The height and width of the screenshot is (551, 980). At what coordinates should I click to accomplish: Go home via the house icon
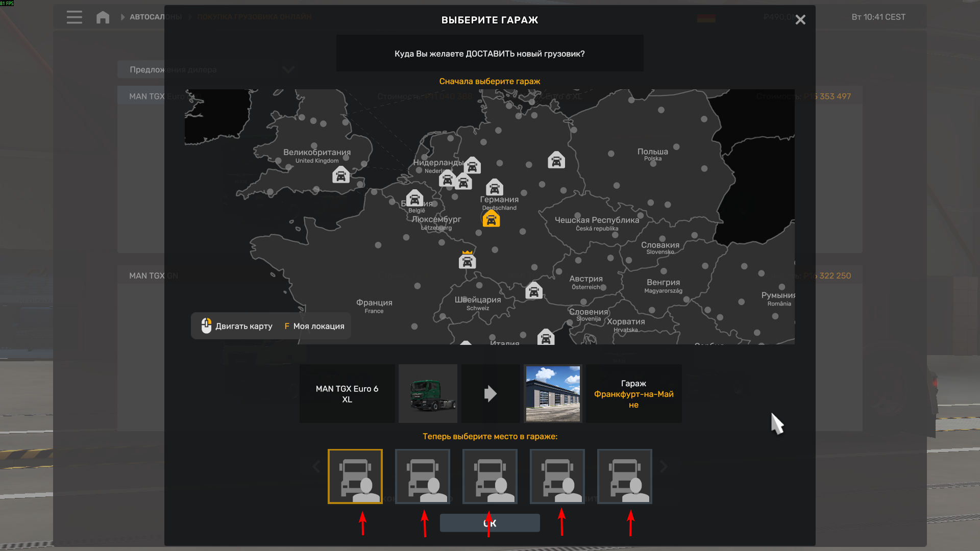[103, 17]
